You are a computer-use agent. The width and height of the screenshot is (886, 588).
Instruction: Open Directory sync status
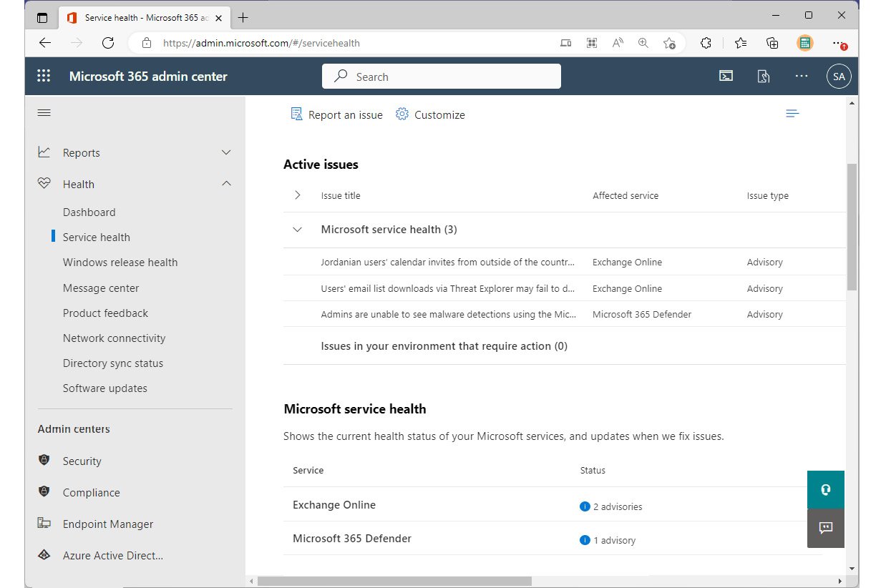click(x=113, y=363)
